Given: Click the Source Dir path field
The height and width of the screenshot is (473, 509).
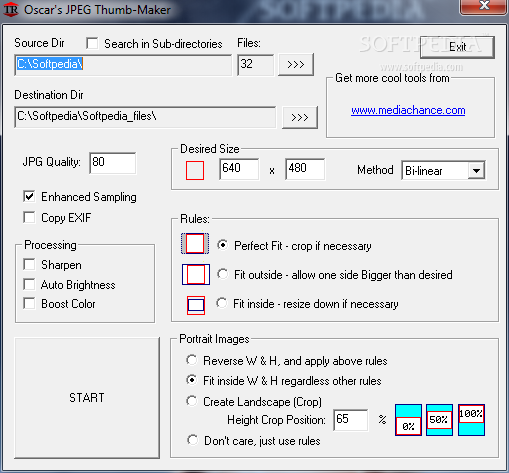Looking at the screenshot, I should (123, 65).
